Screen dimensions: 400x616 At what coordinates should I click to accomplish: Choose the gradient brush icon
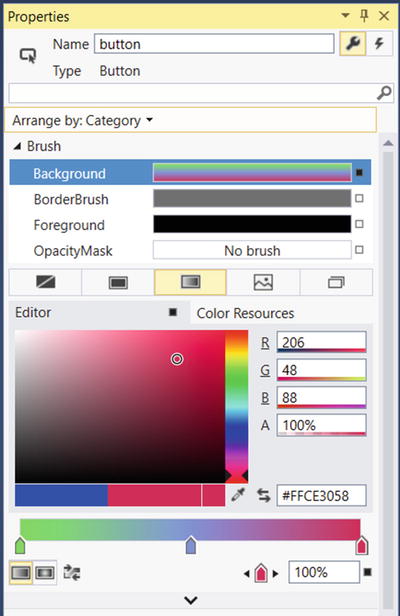191,282
